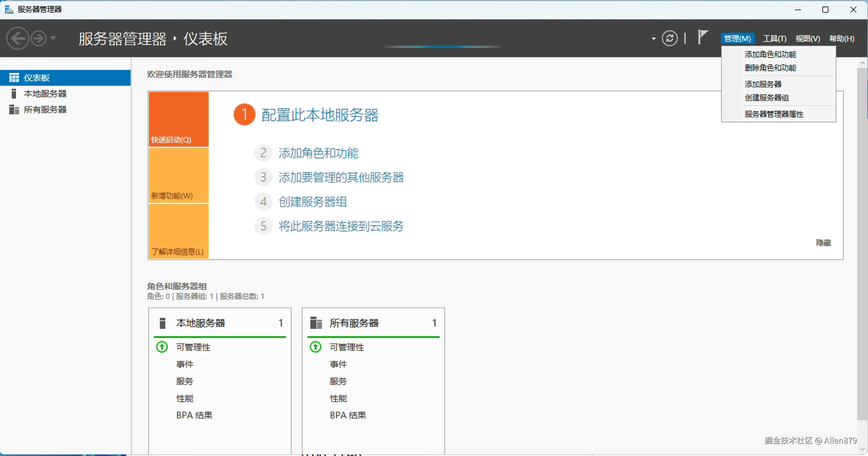Click the refresh dashboard icon
868x456 pixels.
669,38
